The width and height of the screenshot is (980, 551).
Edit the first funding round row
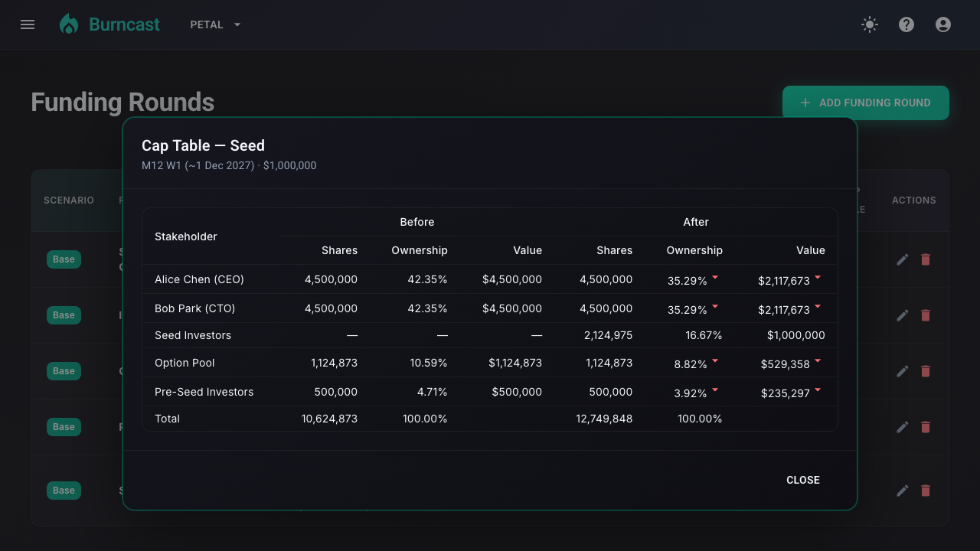[x=903, y=259]
